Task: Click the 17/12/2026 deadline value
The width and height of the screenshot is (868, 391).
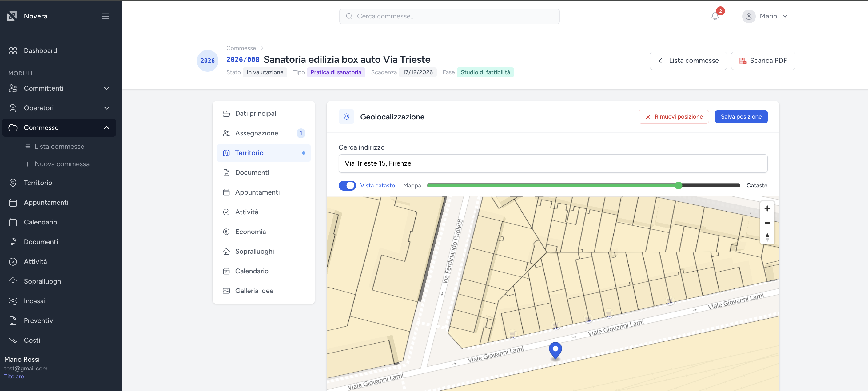Action: click(417, 72)
